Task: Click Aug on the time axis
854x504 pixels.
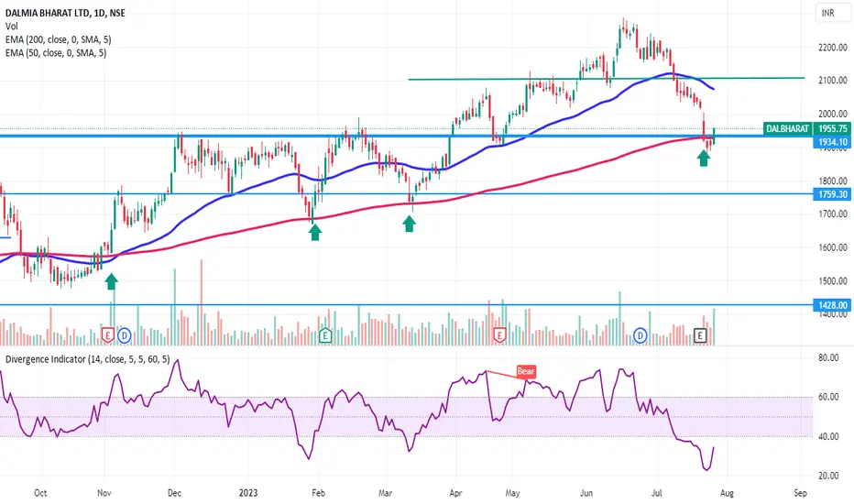Action: pos(728,493)
